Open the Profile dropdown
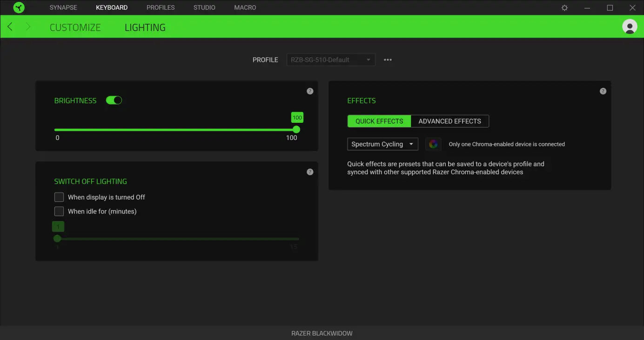The image size is (644, 340). point(330,60)
